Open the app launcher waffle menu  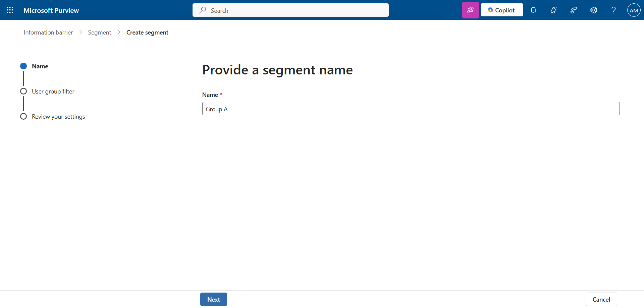(10, 10)
